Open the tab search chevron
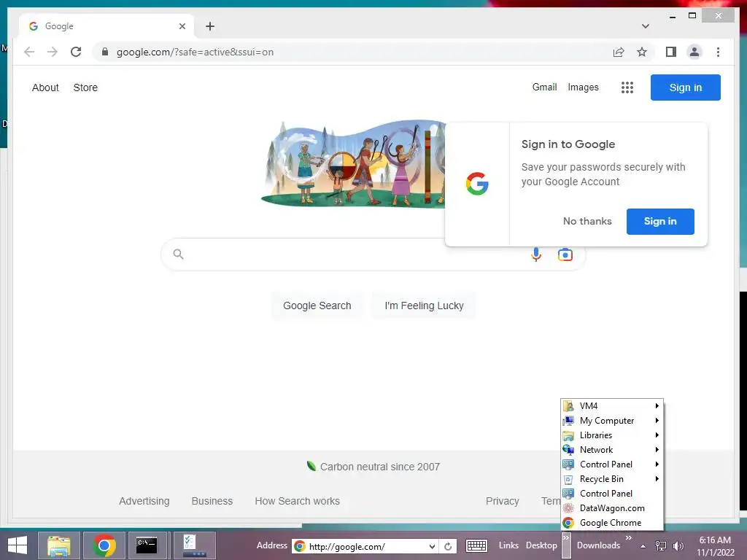 click(x=645, y=26)
